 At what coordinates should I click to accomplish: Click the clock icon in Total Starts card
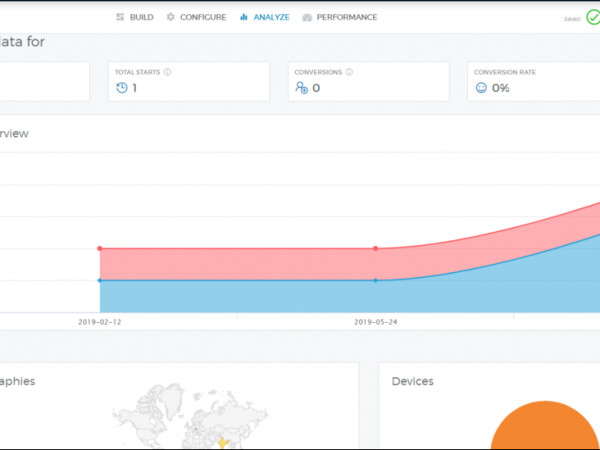(121, 88)
